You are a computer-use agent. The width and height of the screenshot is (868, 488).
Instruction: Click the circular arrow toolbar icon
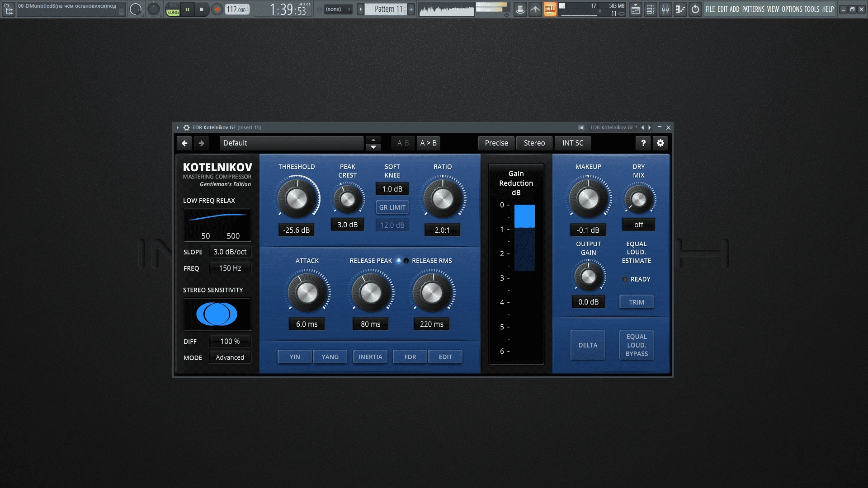pyautogui.click(x=695, y=9)
